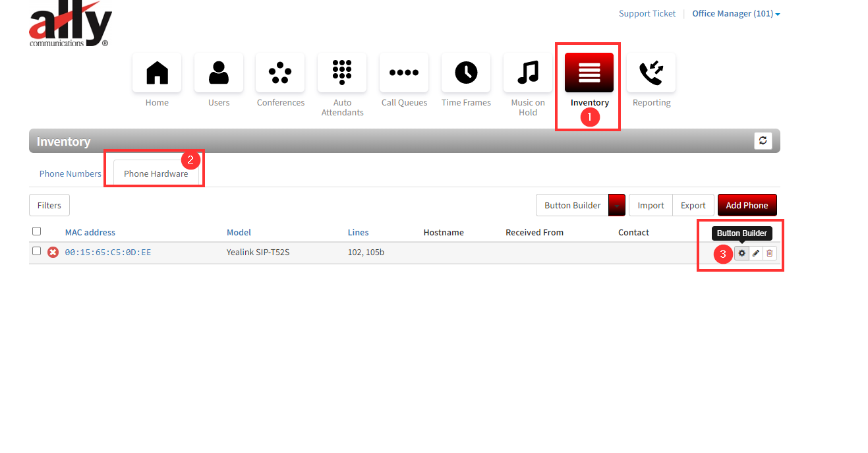868x453 pixels.
Task: Toggle the select-all checkbox in table header
Action: (37, 231)
